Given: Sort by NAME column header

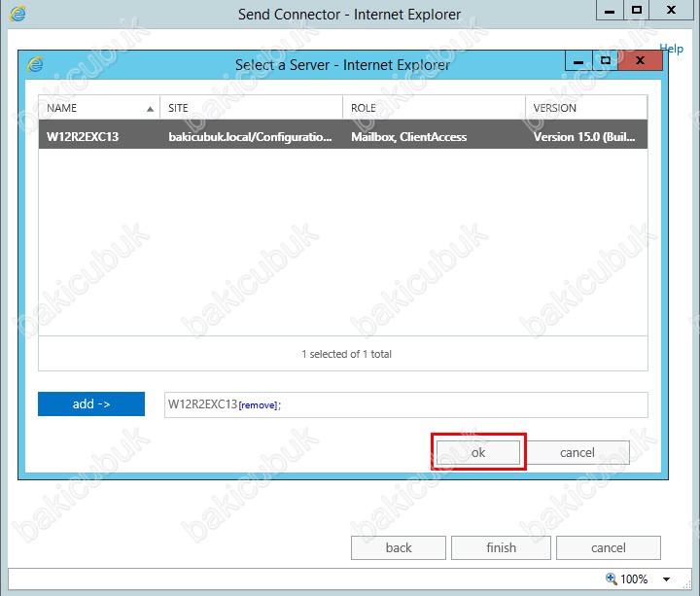Looking at the screenshot, I should pos(99,108).
